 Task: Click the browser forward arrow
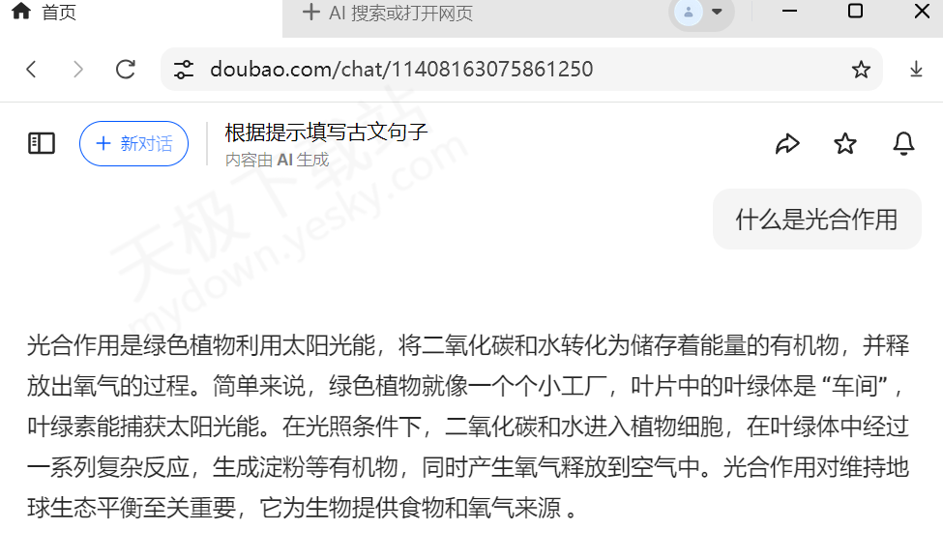click(78, 70)
